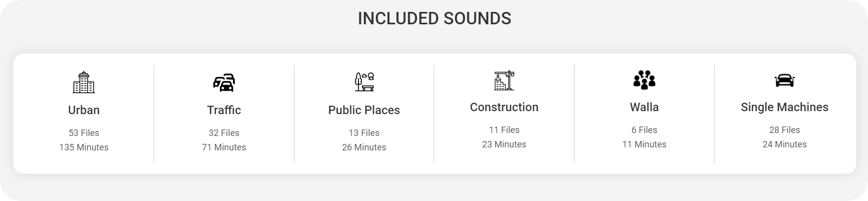868x201 pixels.
Task: Click the Traffic cars icon
Action: click(x=224, y=82)
